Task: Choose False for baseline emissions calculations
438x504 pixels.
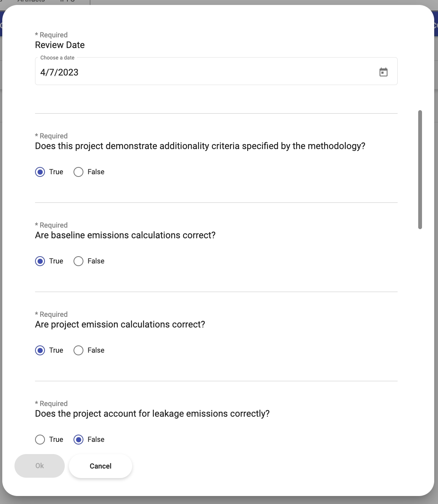Action: click(78, 261)
